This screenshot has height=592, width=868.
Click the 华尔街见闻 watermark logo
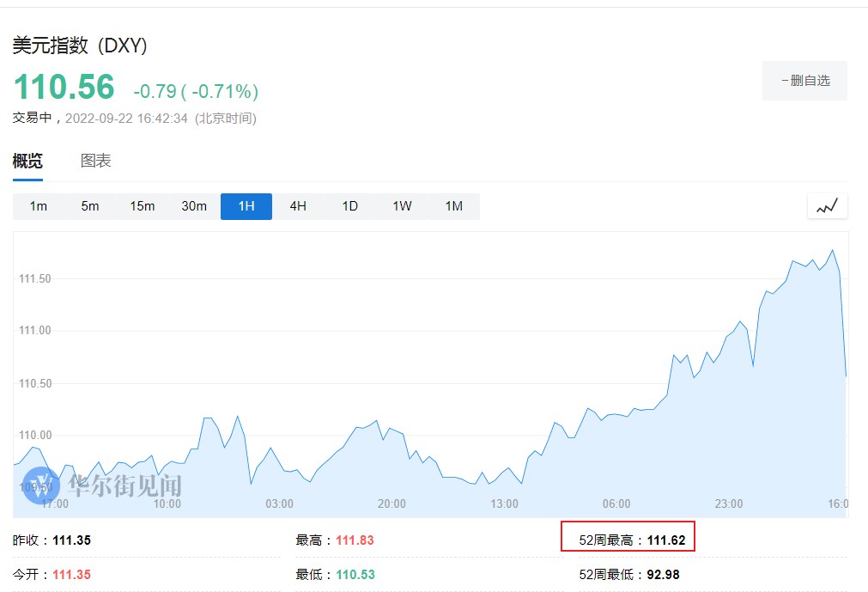(103, 485)
